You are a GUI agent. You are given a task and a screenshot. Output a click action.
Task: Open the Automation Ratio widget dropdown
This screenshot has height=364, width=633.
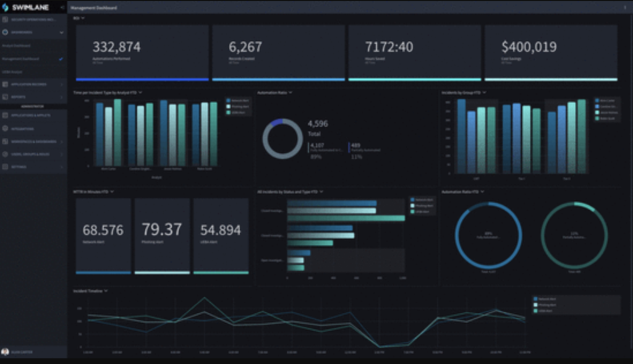(x=291, y=93)
